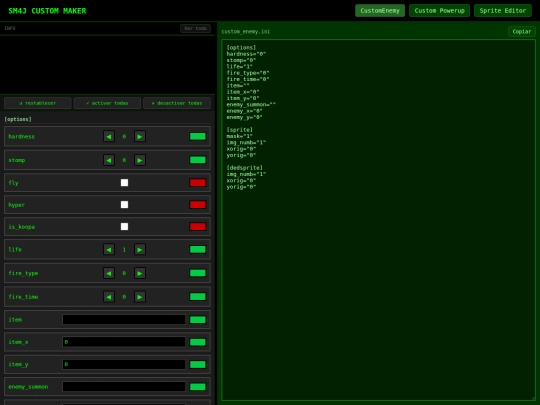Increase fire_type with the right arrow
The height and width of the screenshot is (405, 540).
click(139, 273)
